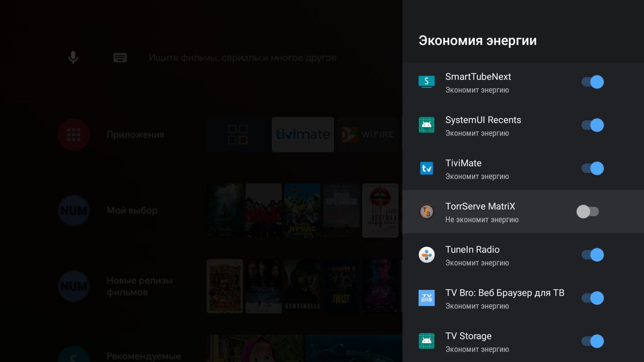Toggle SystemUI Recents energy saving switch
The width and height of the screenshot is (644, 362).
(593, 125)
